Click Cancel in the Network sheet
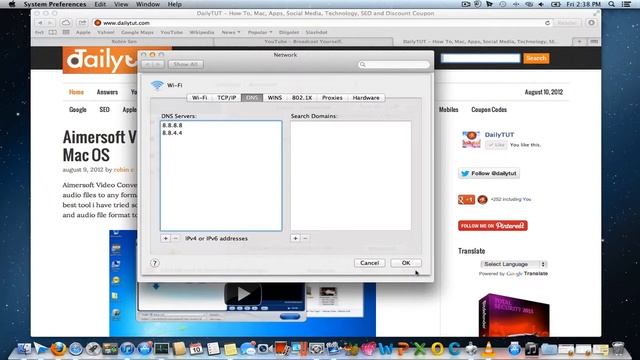 click(369, 263)
